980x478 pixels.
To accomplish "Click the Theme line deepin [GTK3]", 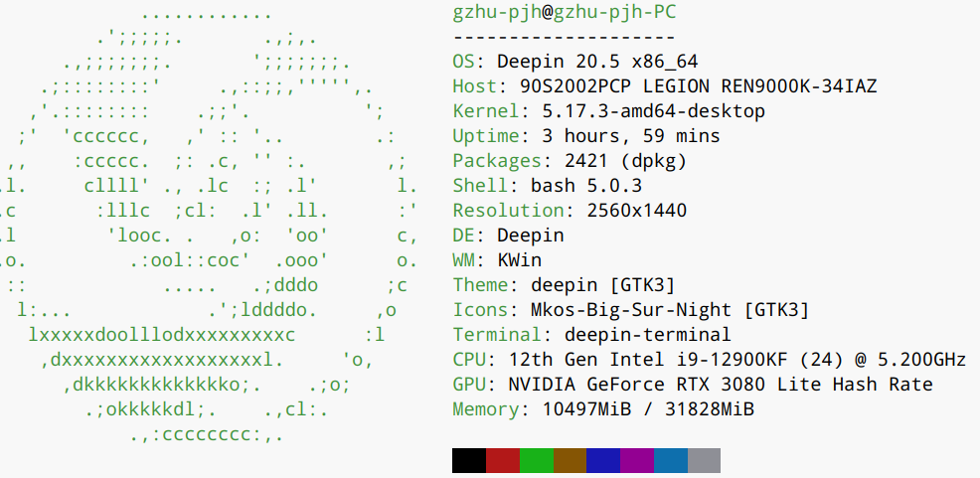I will point(565,285).
